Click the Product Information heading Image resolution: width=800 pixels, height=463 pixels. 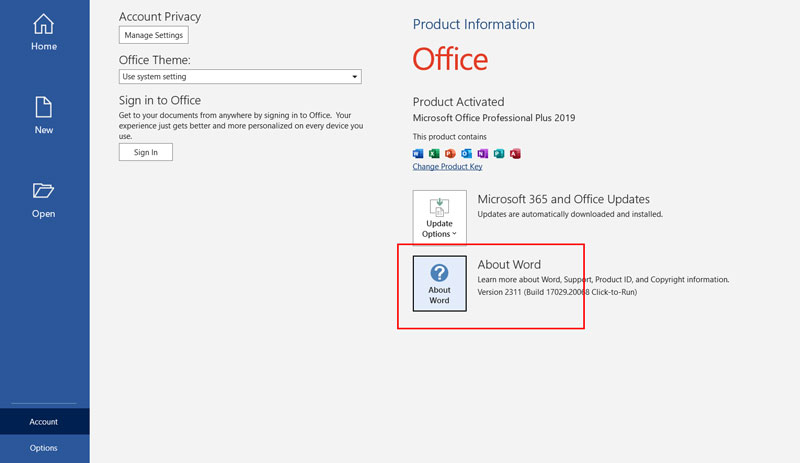[473, 24]
